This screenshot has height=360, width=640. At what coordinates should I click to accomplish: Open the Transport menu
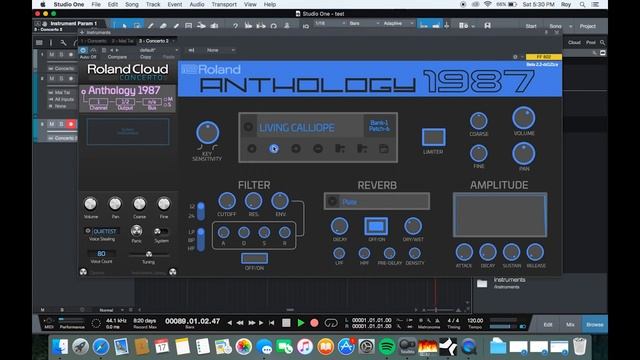pos(224,4)
